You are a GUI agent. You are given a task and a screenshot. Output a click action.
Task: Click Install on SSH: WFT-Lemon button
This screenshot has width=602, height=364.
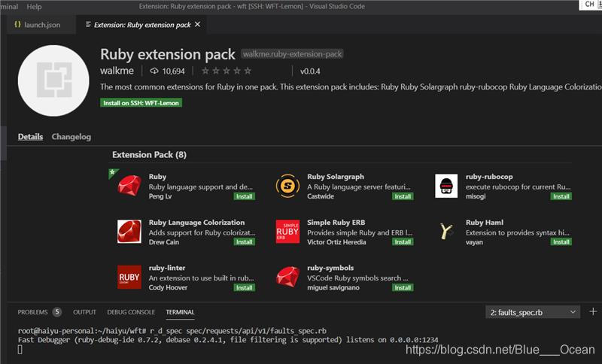pyautogui.click(x=141, y=103)
